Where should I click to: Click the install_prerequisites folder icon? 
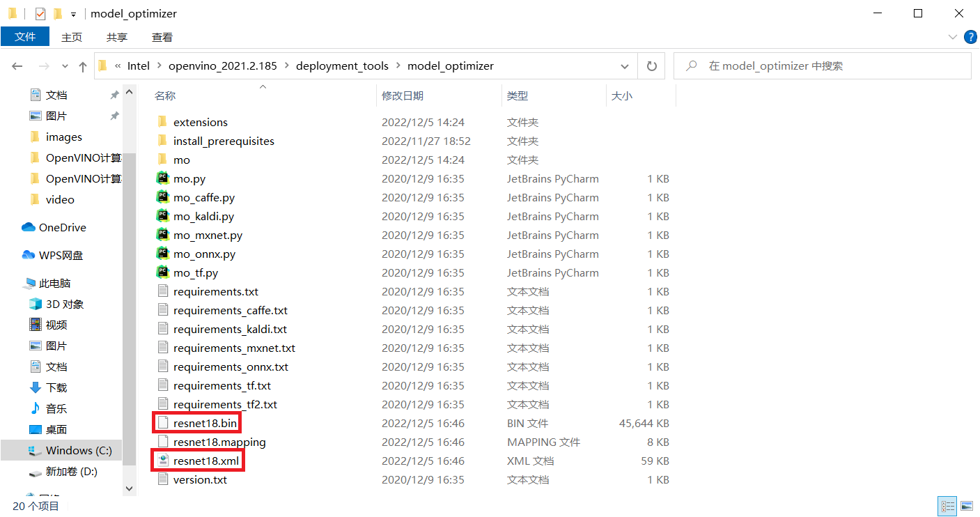tap(162, 141)
